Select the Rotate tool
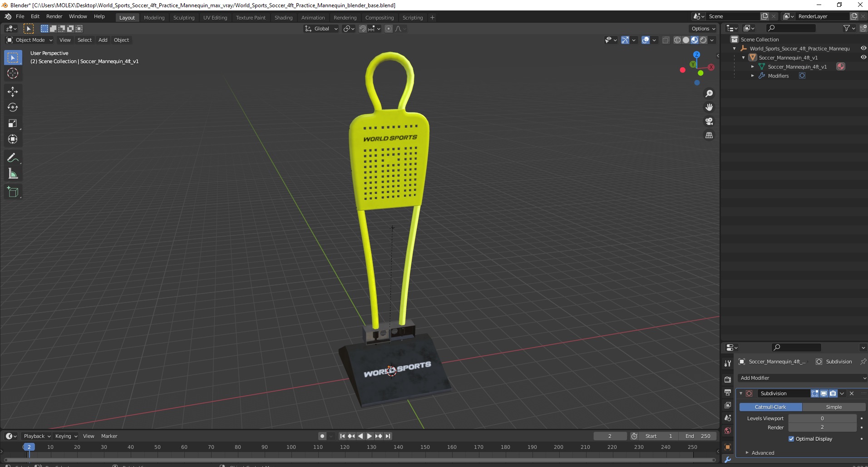The width and height of the screenshot is (868, 467). coord(13,108)
